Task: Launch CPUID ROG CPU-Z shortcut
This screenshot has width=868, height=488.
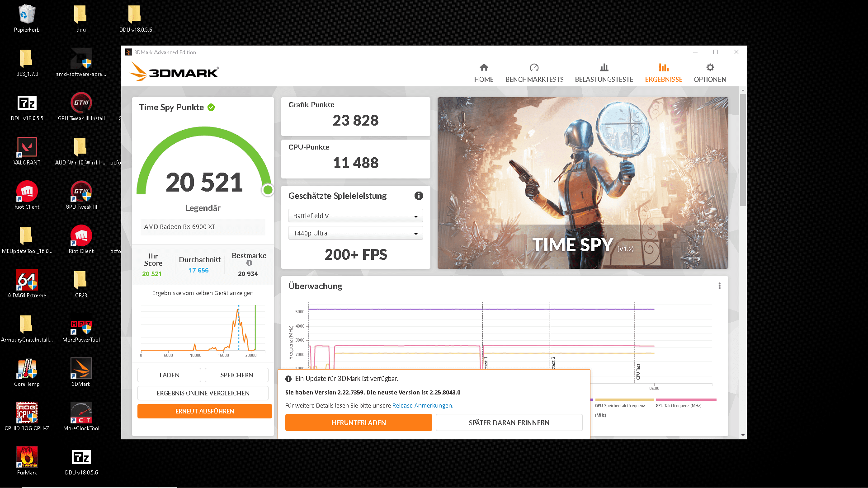Action: tap(27, 417)
